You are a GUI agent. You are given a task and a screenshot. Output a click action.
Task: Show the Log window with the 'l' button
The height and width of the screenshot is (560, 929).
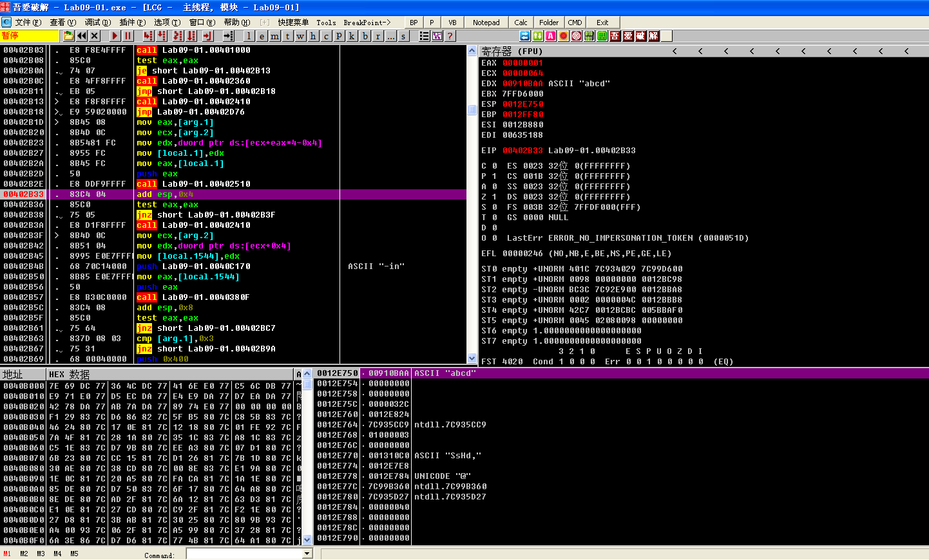click(x=249, y=36)
